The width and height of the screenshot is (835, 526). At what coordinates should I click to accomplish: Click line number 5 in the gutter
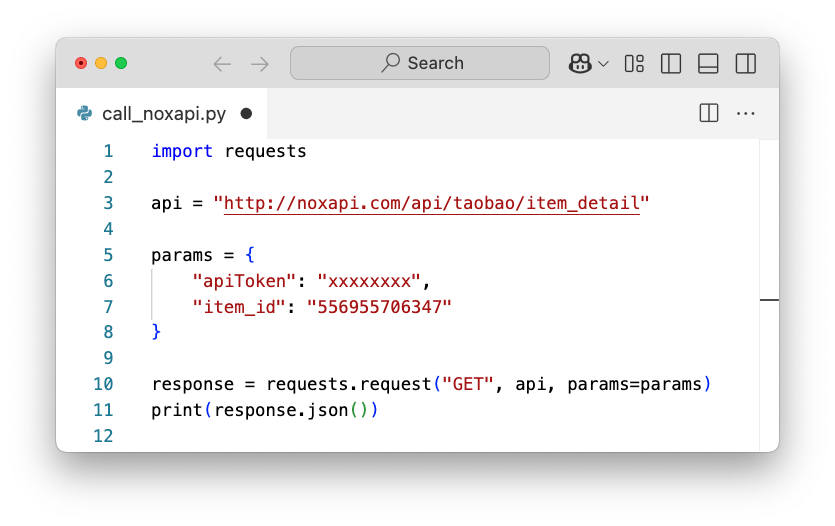pos(108,255)
